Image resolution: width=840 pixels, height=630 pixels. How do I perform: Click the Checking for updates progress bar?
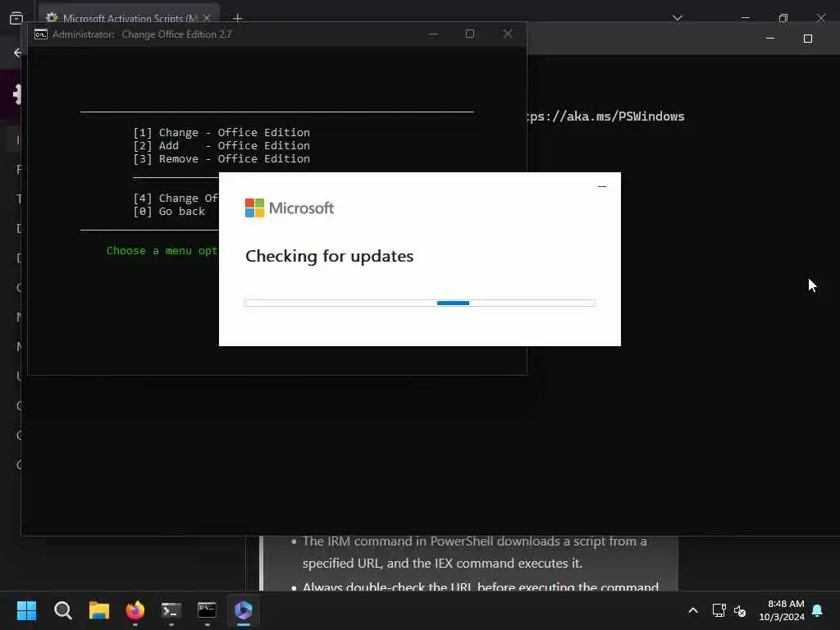[419, 304]
